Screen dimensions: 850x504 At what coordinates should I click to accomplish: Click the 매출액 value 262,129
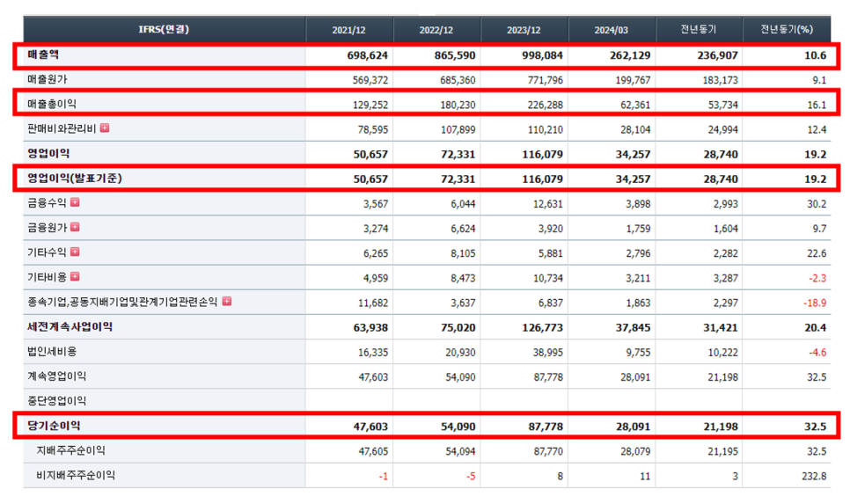coord(630,55)
